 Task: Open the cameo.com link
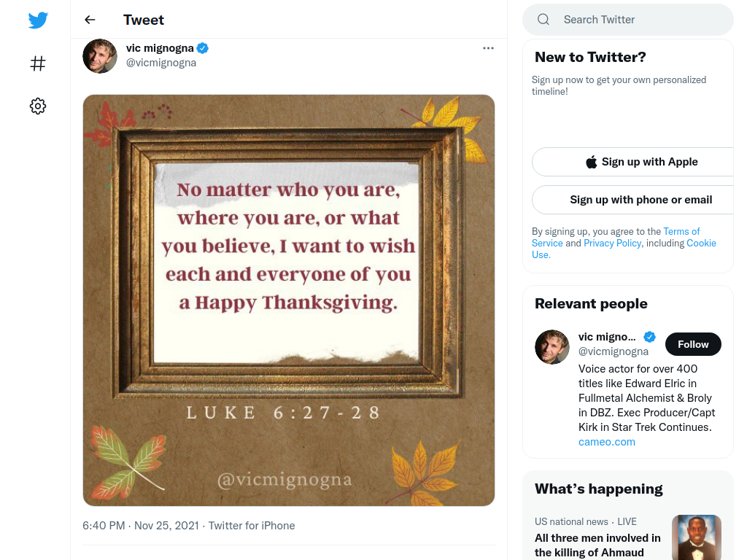click(606, 442)
